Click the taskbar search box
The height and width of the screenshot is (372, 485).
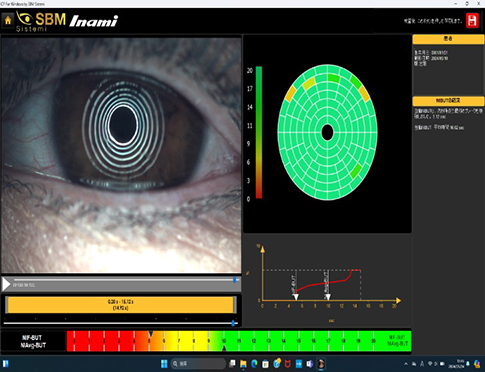click(x=198, y=363)
